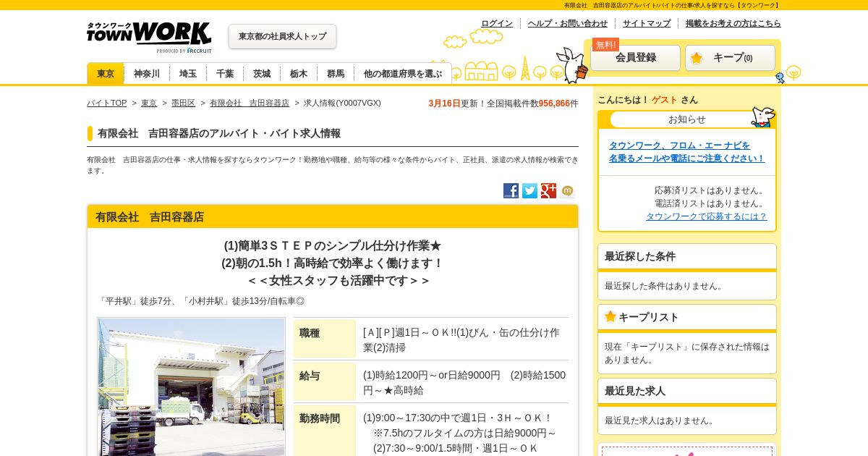Click the お知らせ notice header
Screen dimensions: 868x456
686,119
